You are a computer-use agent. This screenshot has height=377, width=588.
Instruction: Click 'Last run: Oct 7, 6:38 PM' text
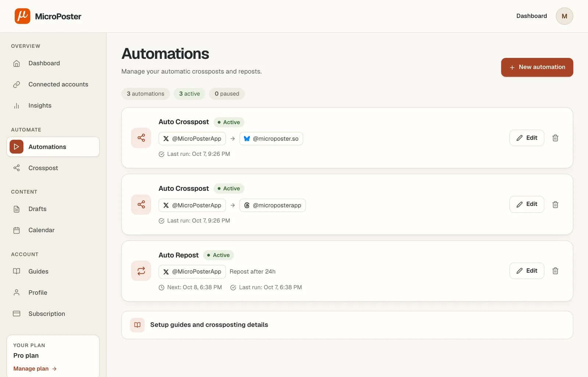[x=270, y=287]
